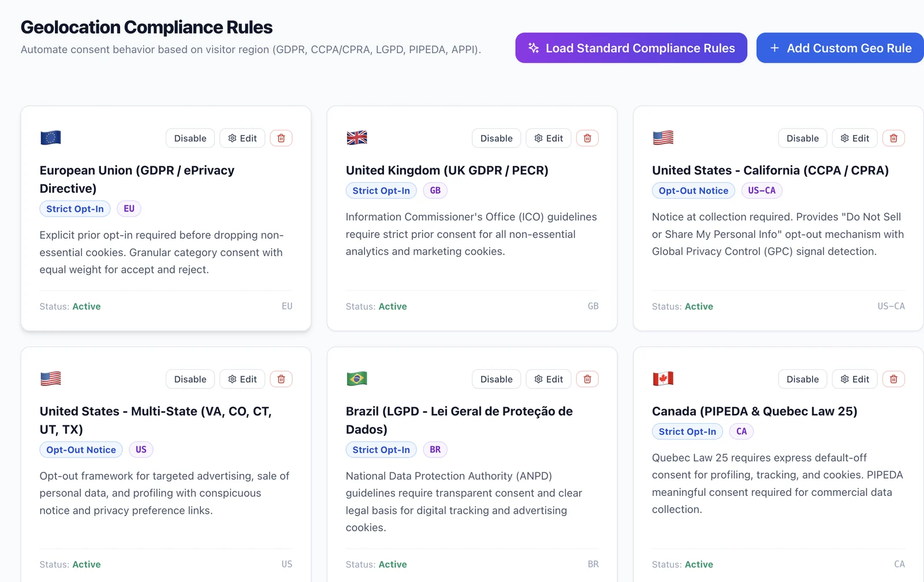Delete the Brazil LGPD rule via trash icon
This screenshot has width=924, height=582.
coord(587,379)
